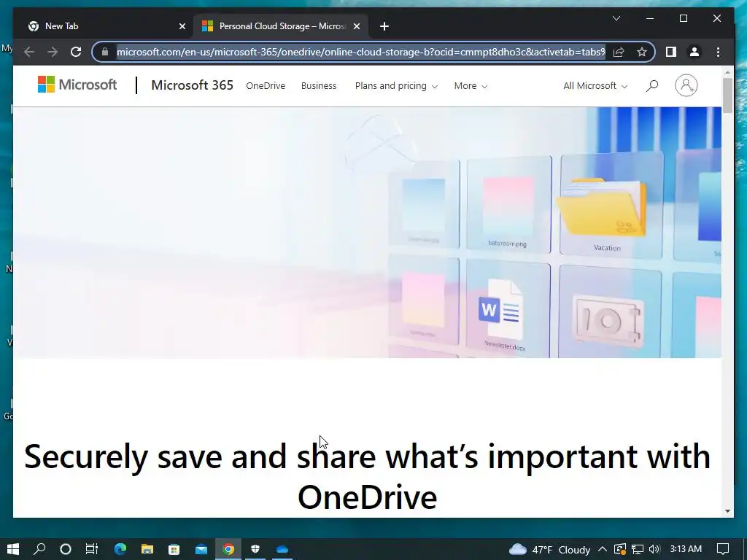Open the 3:13 AM clock flyout
Viewport: 747px width, 560px height.
(686, 549)
